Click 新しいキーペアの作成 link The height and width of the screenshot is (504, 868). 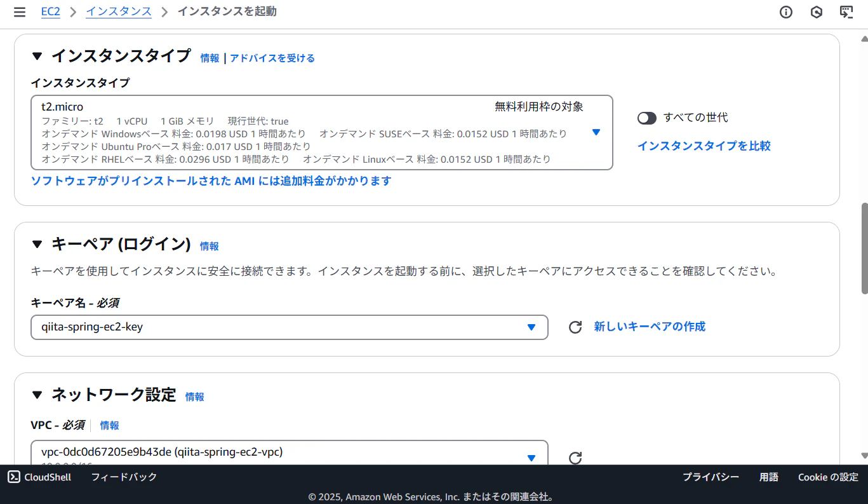click(650, 327)
